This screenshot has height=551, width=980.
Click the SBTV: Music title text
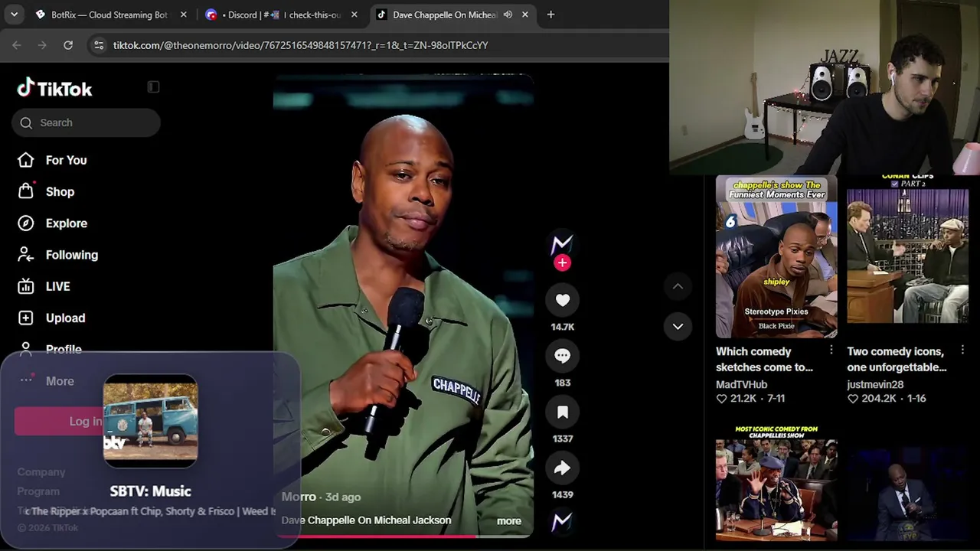(x=150, y=491)
